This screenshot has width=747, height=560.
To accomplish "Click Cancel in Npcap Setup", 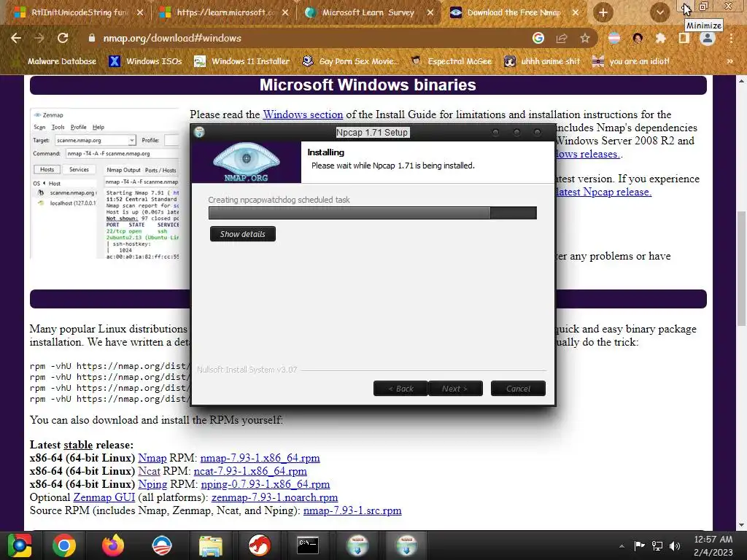I will (x=518, y=389).
